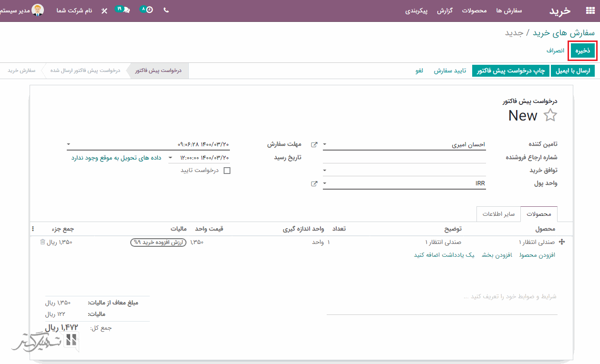The width and height of the screenshot is (600, 364).
Task: Click the ذخیره save button
Action: pyautogui.click(x=582, y=51)
